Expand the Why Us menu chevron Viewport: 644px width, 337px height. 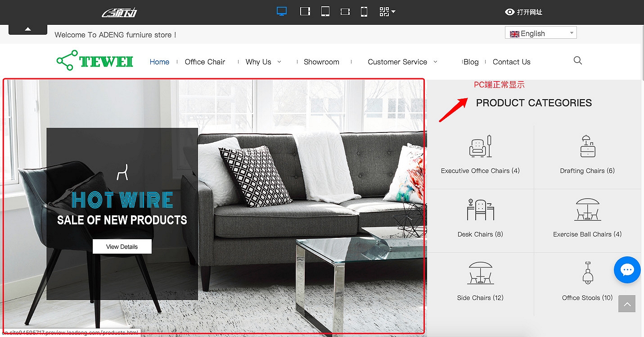279,62
